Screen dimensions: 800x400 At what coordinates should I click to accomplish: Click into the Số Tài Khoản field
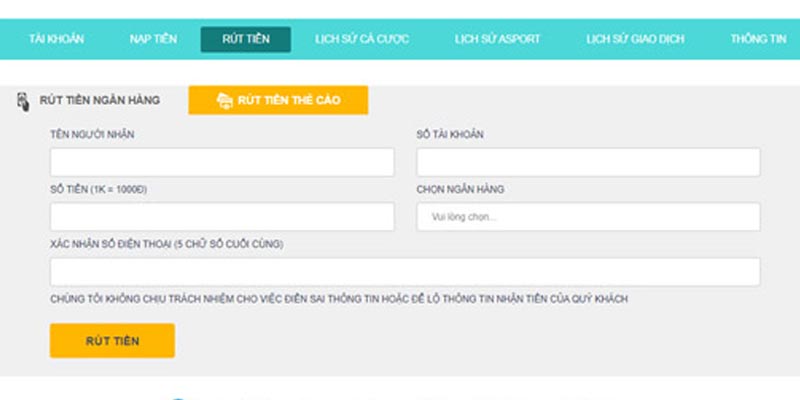click(588, 163)
